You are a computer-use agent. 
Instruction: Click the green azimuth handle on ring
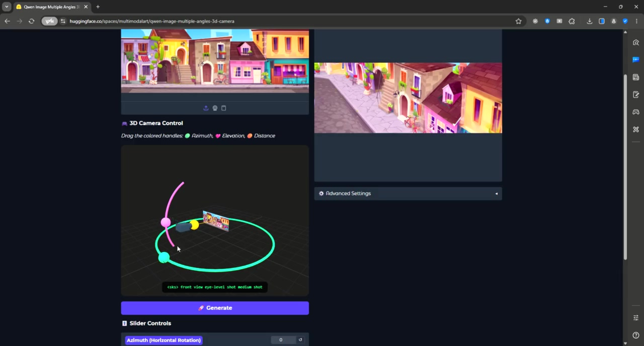[x=164, y=257]
